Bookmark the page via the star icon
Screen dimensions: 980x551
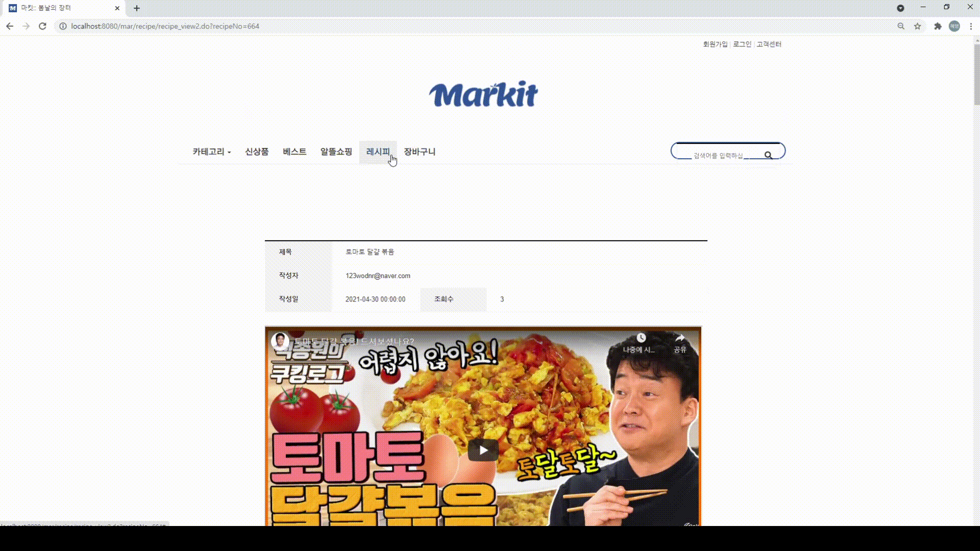point(918,26)
